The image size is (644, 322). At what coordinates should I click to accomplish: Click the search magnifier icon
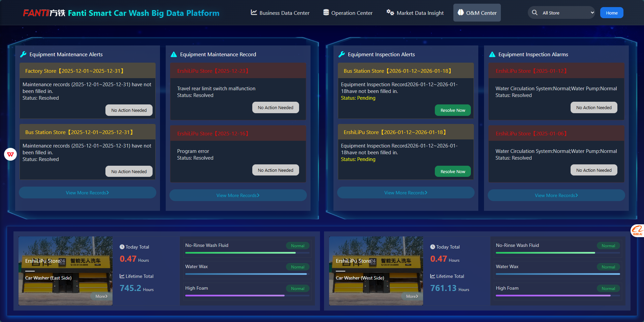coord(535,13)
